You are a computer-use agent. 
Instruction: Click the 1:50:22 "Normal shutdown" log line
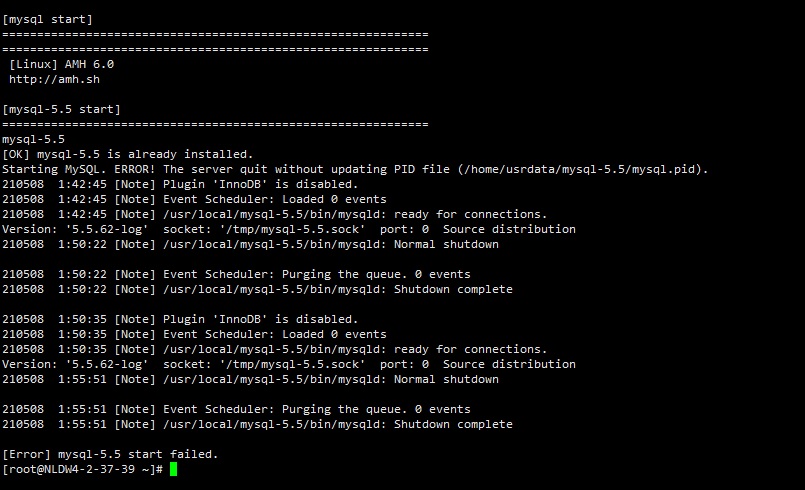click(250, 244)
